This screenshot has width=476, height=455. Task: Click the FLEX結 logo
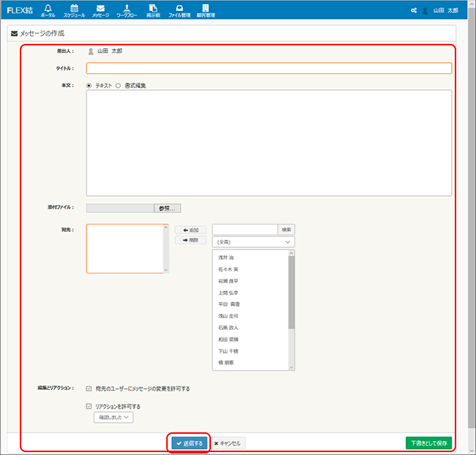pyautogui.click(x=20, y=10)
